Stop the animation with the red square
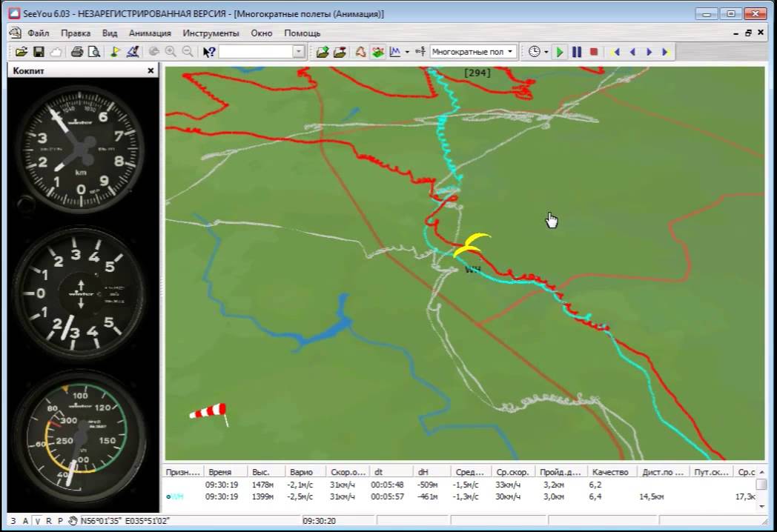 tap(594, 52)
